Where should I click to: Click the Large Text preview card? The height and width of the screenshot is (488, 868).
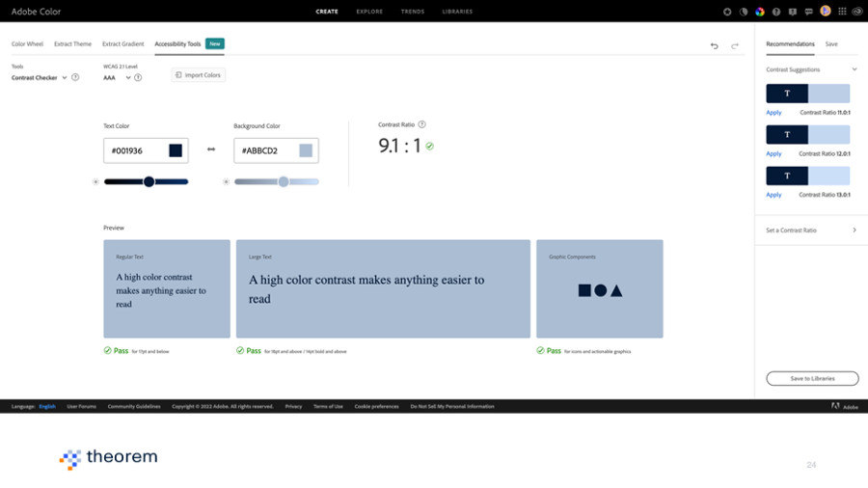pos(383,288)
